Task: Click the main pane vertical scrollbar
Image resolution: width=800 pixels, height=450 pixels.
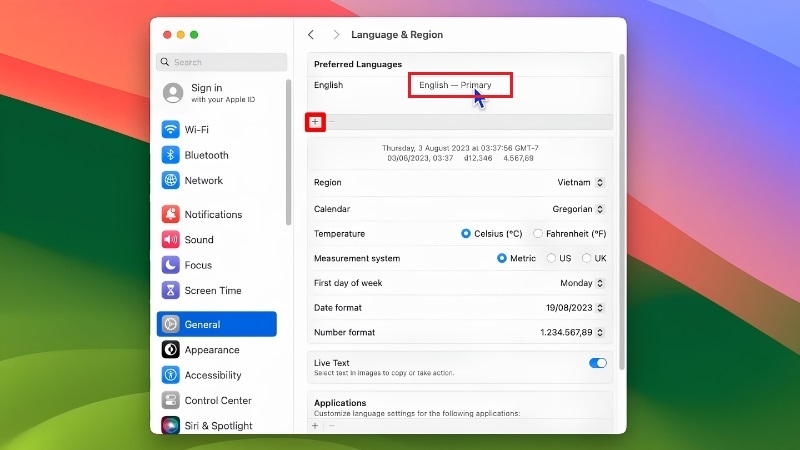Action: click(621, 212)
